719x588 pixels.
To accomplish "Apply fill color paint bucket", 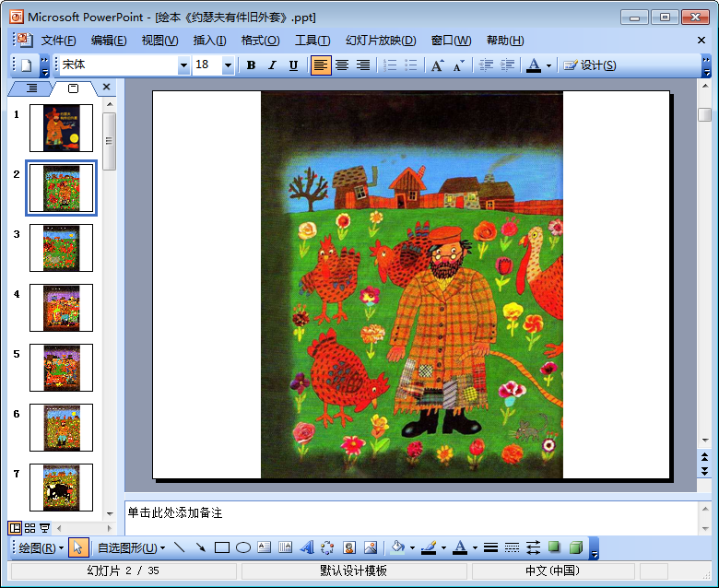I will point(397,547).
